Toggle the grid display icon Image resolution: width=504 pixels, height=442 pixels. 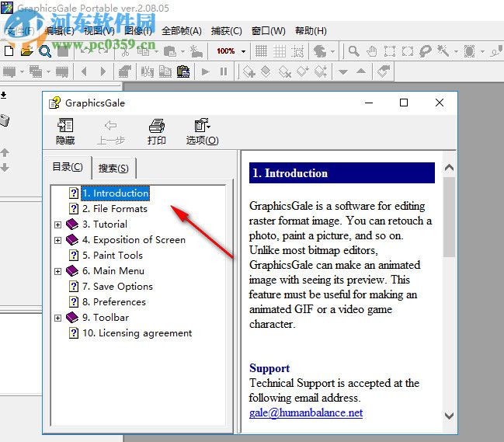click(x=261, y=50)
